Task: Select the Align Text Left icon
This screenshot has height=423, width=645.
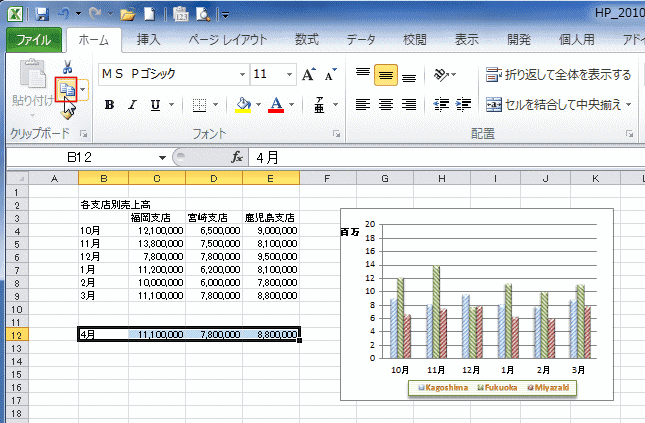Action: (362, 105)
